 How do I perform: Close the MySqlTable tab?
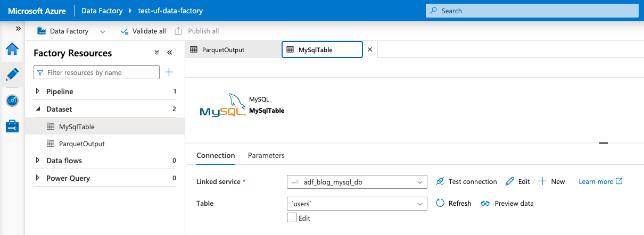coord(370,49)
